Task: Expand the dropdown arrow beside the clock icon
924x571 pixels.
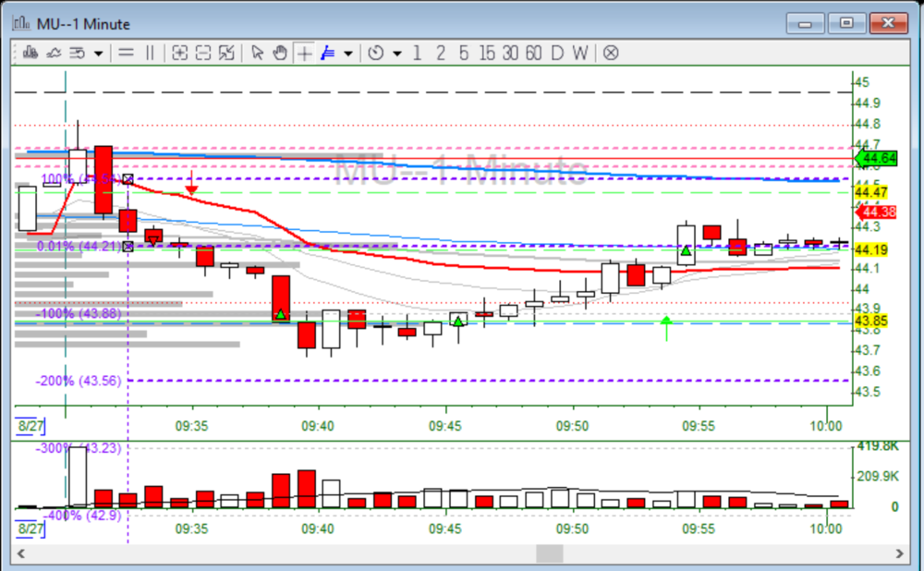Action: point(397,53)
